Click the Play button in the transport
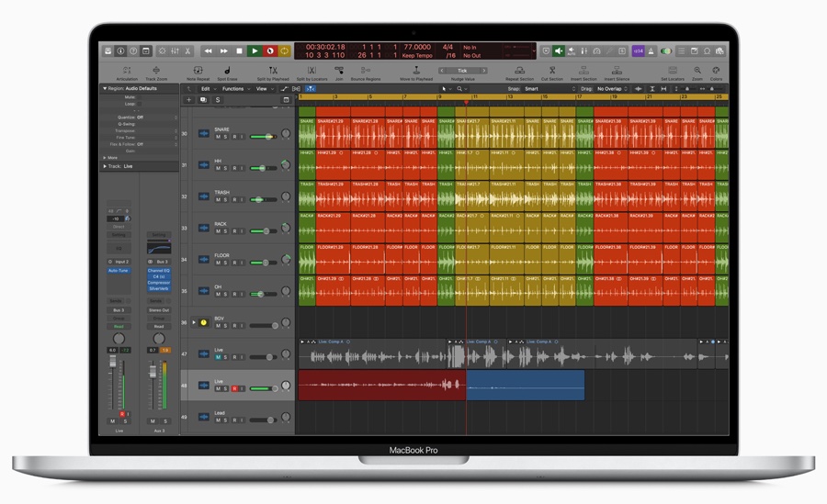This screenshot has width=827, height=504. pyautogui.click(x=255, y=50)
